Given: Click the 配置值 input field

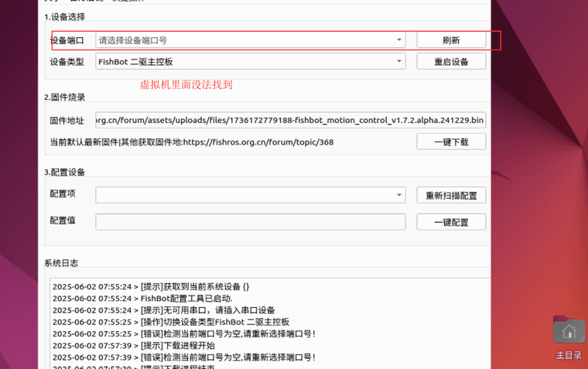Looking at the screenshot, I should click(251, 222).
